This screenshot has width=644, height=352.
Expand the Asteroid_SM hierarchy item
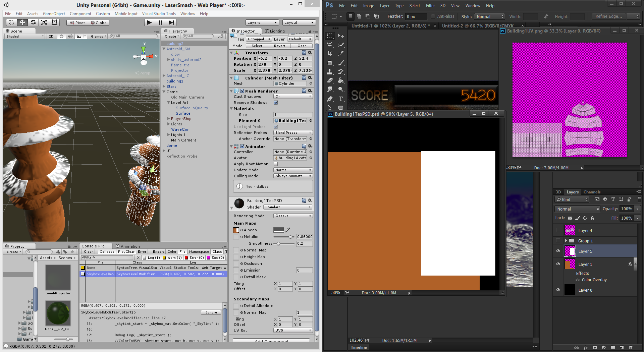(x=164, y=49)
